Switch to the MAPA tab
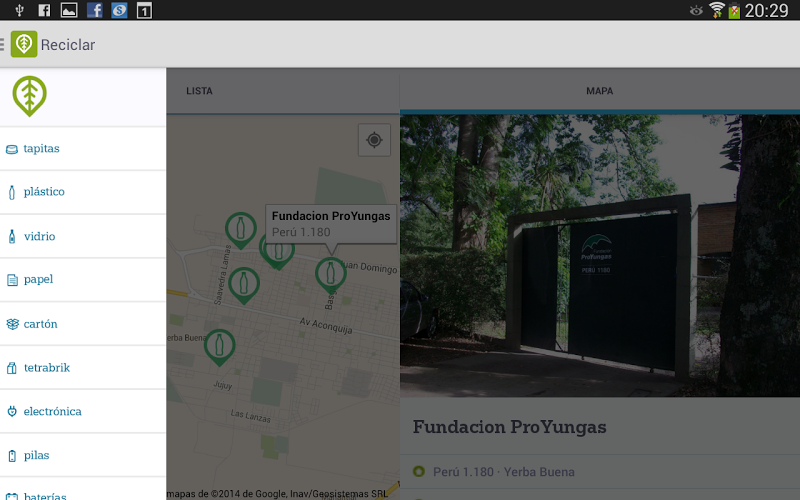 click(599, 91)
